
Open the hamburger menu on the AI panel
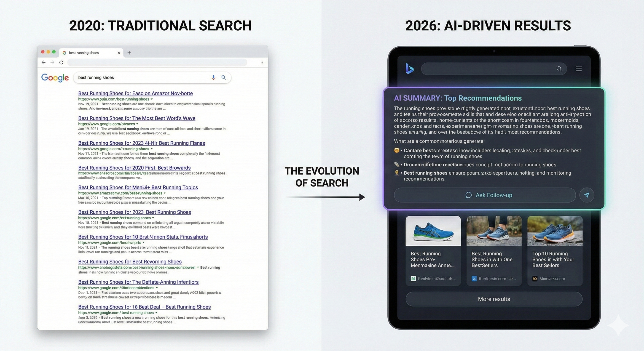579,69
